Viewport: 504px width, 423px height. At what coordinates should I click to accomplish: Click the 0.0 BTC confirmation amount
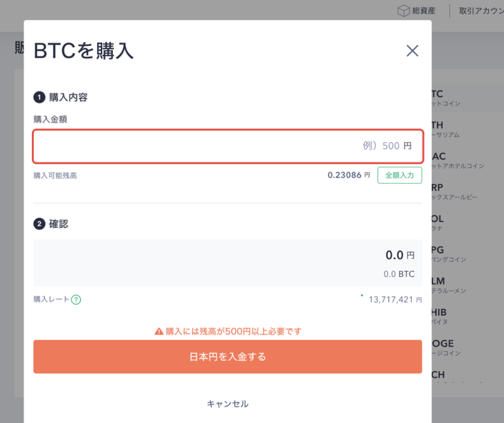tap(399, 274)
